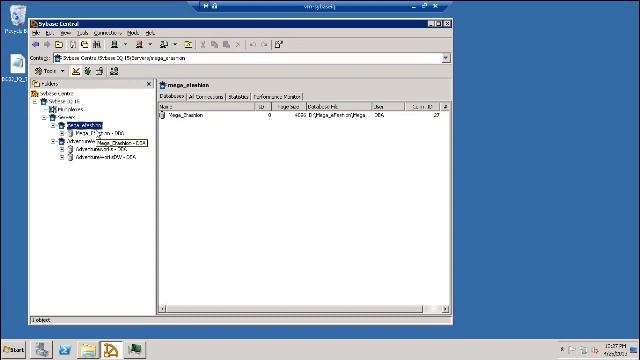
Task: Switch to the All Connections tab
Action: pos(206,97)
